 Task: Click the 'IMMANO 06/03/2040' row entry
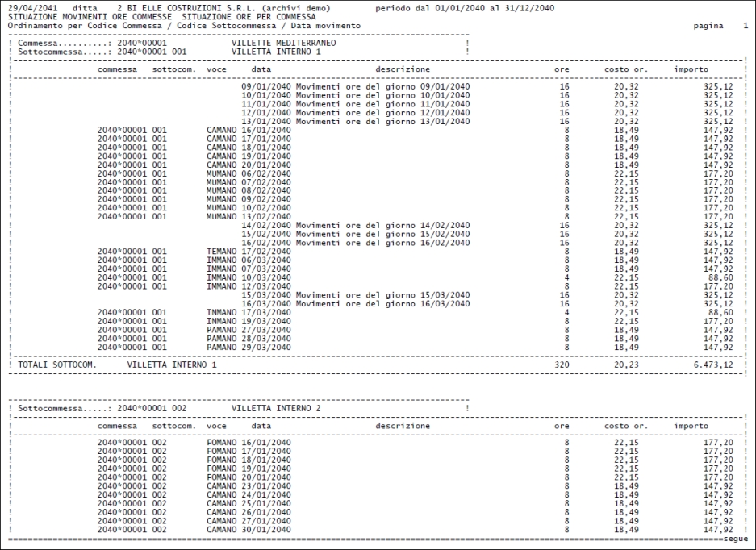[249, 260]
